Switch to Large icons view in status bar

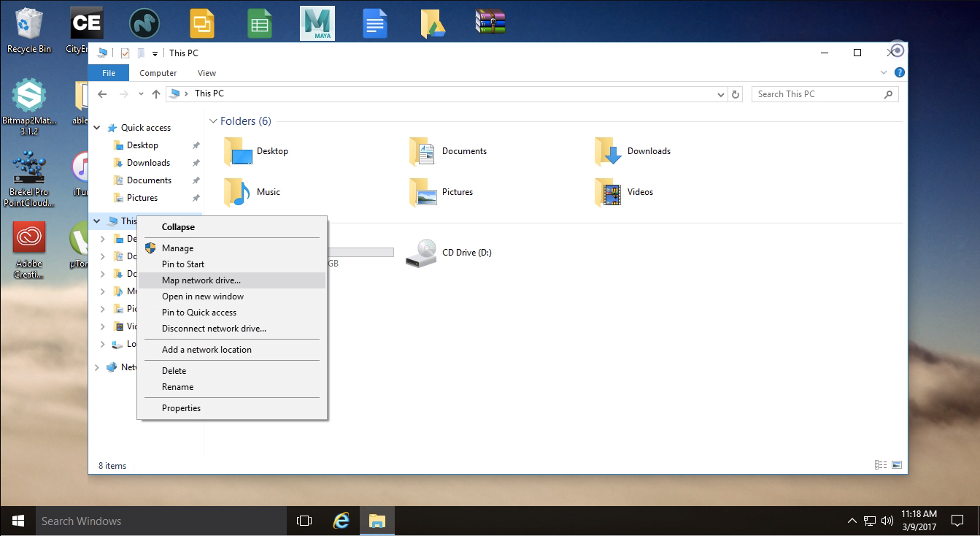(897, 465)
